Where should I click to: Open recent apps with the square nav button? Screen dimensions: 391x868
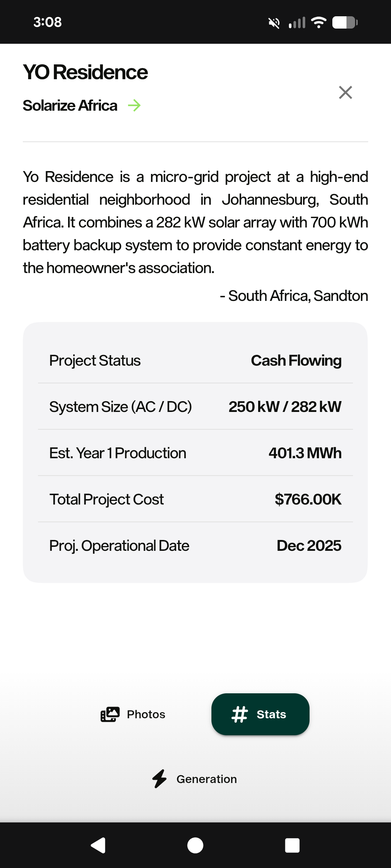pos(293,844)
